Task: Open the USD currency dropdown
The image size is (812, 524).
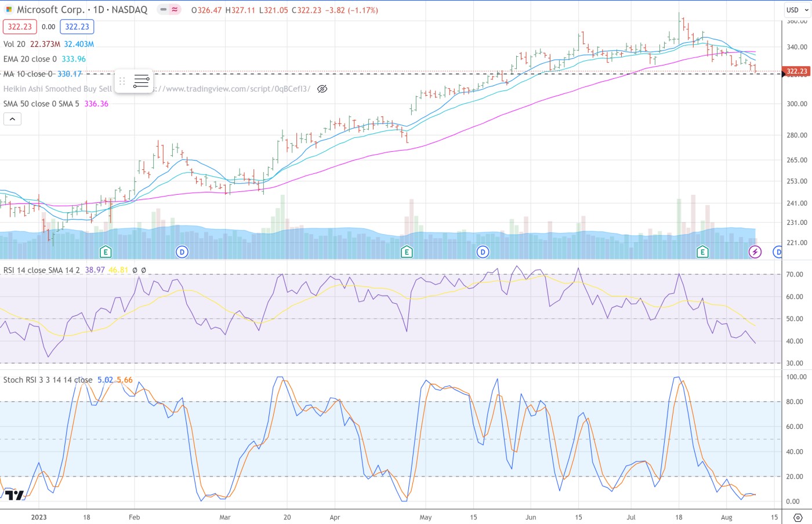Action: [797, 10]
